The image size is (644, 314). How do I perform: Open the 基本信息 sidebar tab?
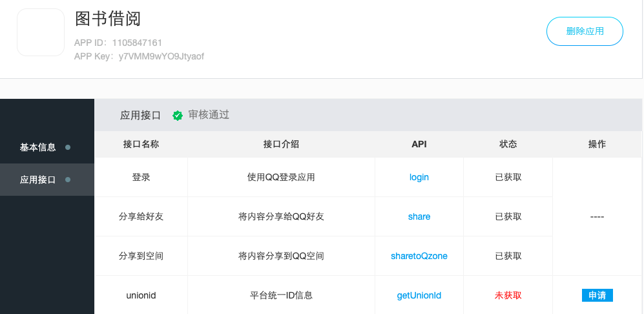tap(38, 147)
